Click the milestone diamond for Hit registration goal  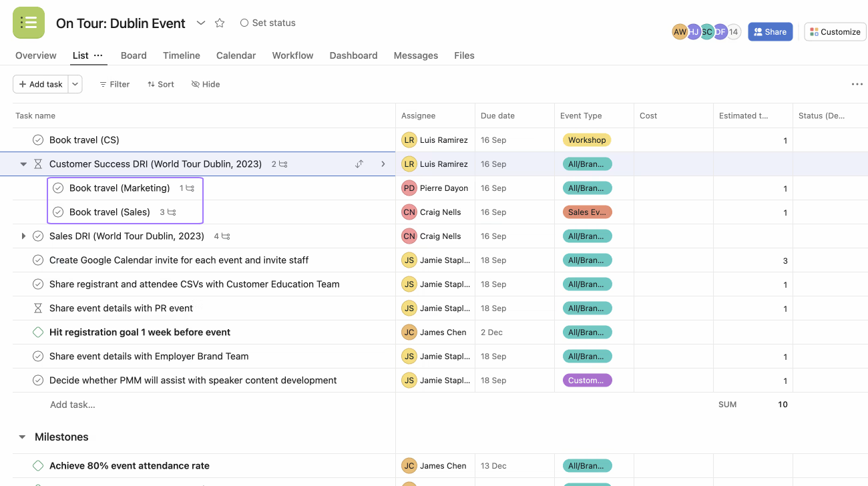pyautogui.click(x=38, y=332)
